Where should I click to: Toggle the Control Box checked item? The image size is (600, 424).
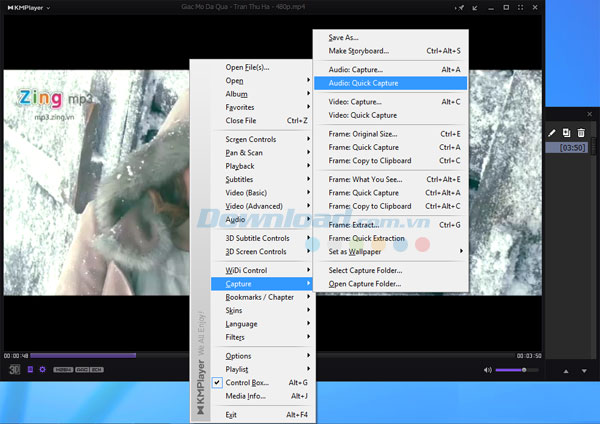[x=246, y=382]
